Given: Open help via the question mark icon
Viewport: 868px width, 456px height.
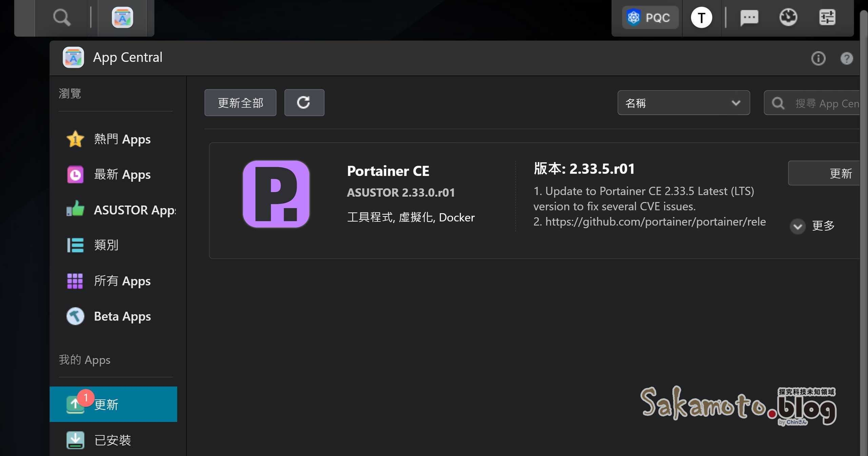Looking at the screenshot, I should [x=847, y=58].
